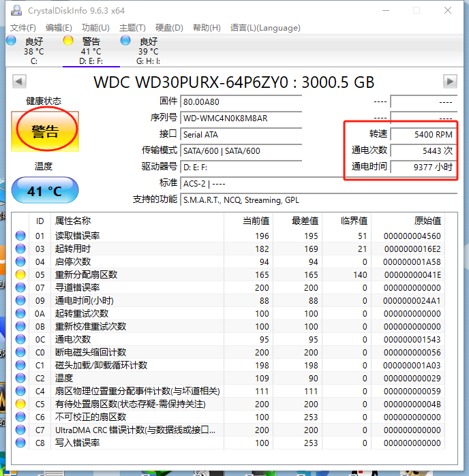Click the blue status dot for the G: H: I: drive

pos(125,40)
